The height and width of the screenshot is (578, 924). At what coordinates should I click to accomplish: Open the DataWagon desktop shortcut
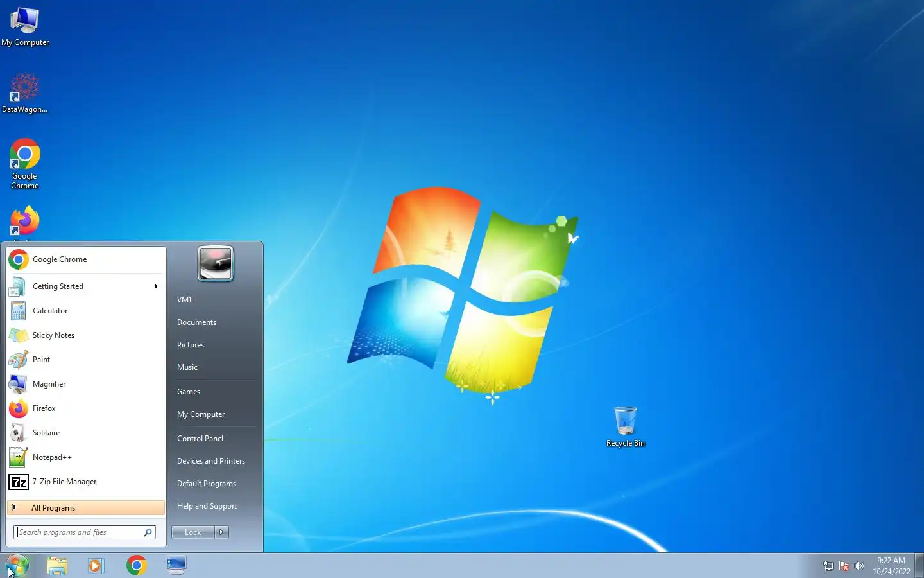[x=24, y=93]
